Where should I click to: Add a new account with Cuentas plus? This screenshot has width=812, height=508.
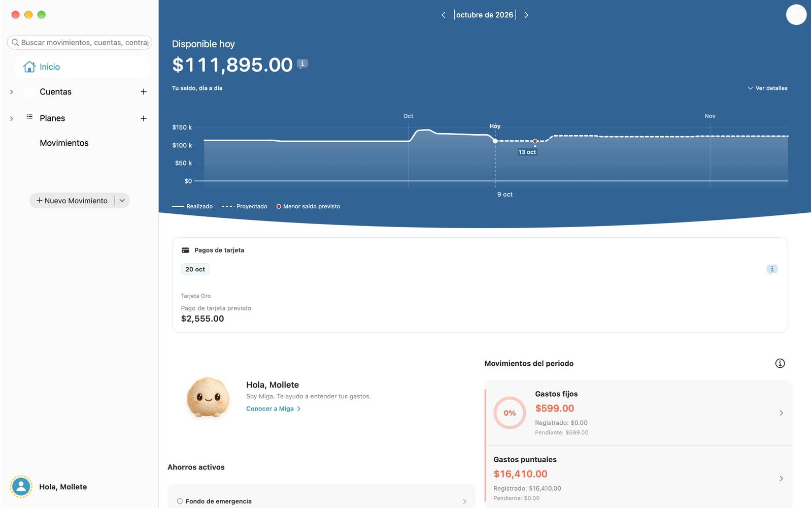pos(144,92)
